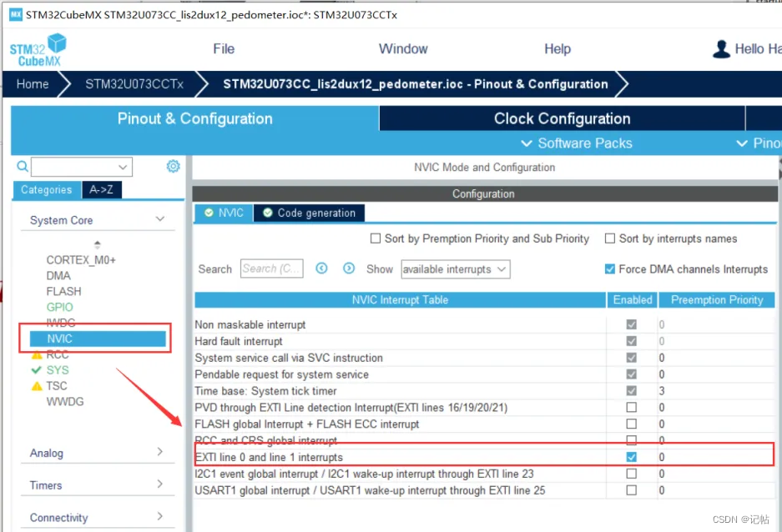Enable the PVD through EXTI Line detection interrupt
The width and height of the screenshot is (782, 532).
pyautogui.click(x=632, y=408)
